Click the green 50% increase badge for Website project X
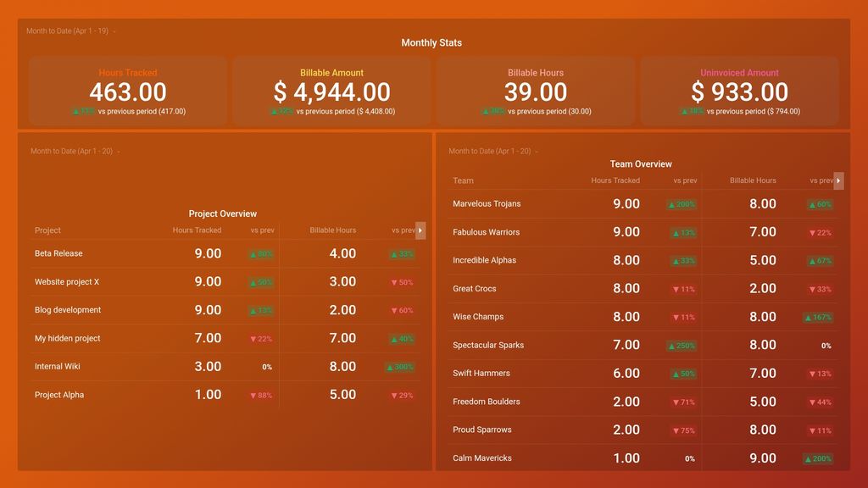The height and width of the screenshot is (488, 868). tap(259, 281)
